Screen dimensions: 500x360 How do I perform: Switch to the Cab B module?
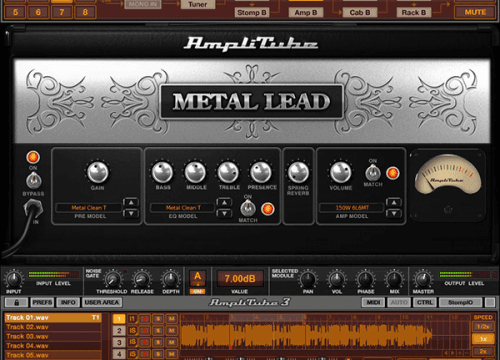pos(360,13)
